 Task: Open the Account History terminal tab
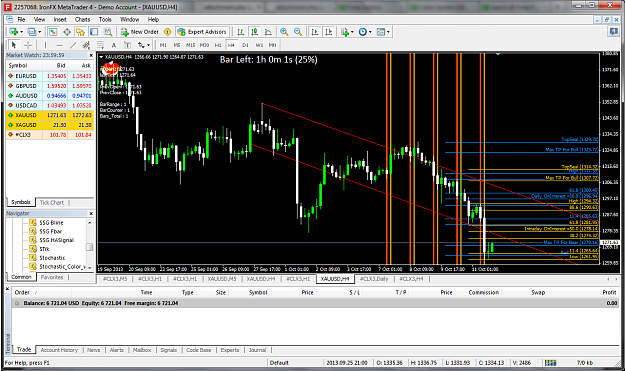pyautogui.click(x=59, y=350)
